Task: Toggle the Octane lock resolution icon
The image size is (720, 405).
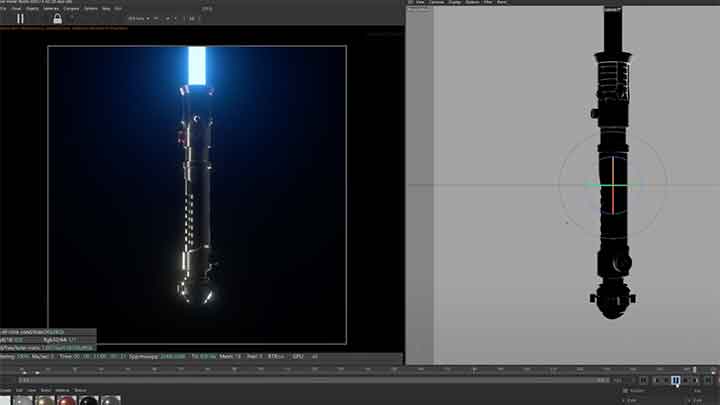Action: pos(57,18)
